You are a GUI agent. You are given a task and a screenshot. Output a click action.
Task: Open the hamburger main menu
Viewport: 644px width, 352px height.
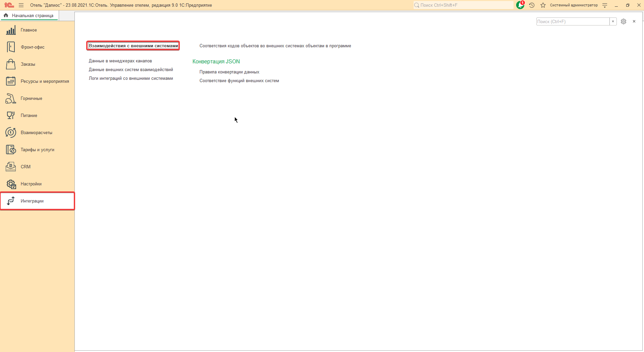point(21,5)
